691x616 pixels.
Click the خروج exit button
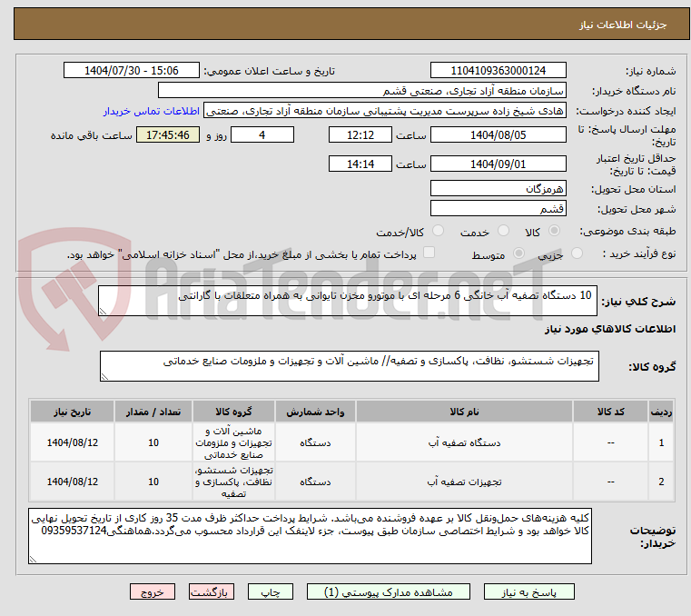tap(153, 591)
